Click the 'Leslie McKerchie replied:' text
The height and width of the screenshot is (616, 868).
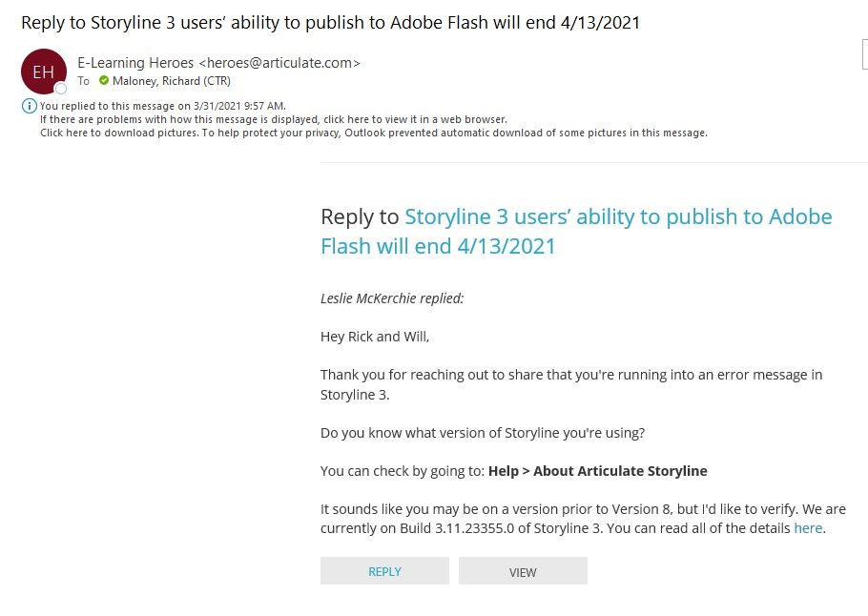point(392,298)
